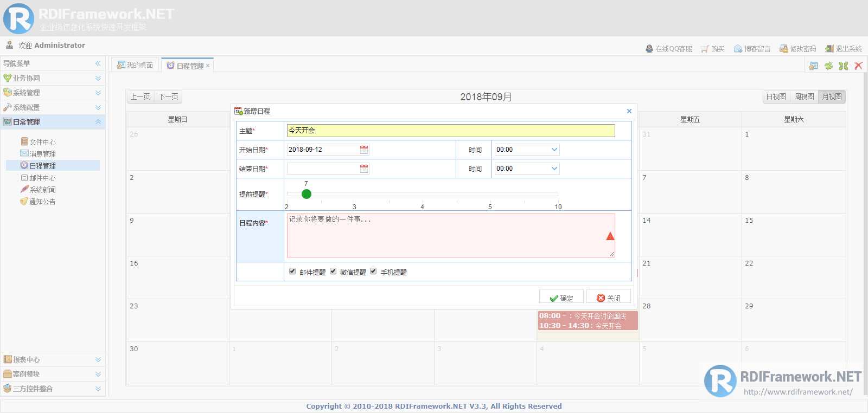The width and height of the screenshot is (868, 413).
Task: Expand the 案例模块 accordion section
Action: pyautogui.click(x=53, y=374)
